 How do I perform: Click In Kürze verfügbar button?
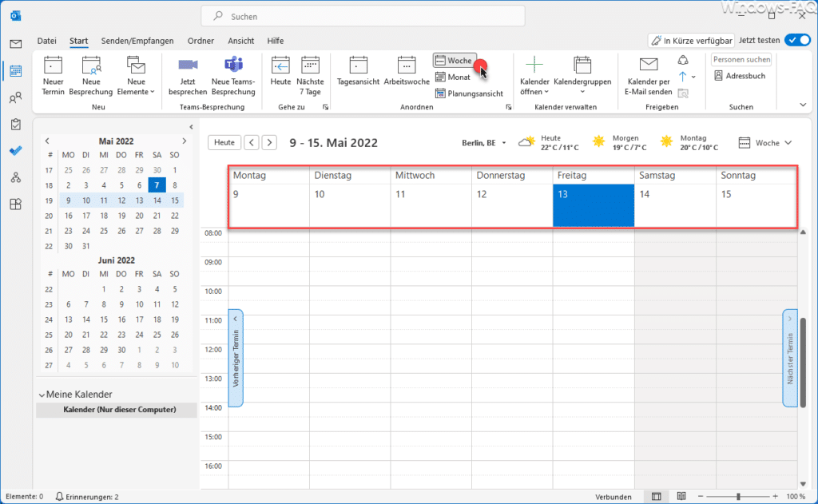691,40
